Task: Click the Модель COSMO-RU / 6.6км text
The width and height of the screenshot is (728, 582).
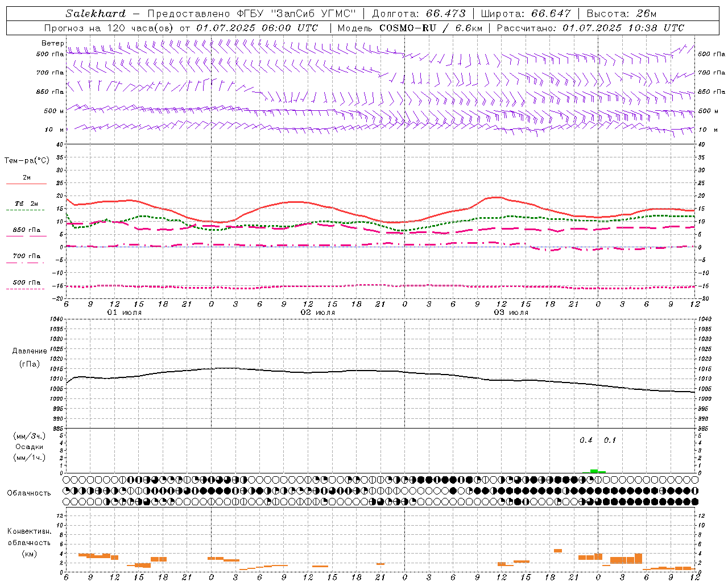Action: [409, 28]
